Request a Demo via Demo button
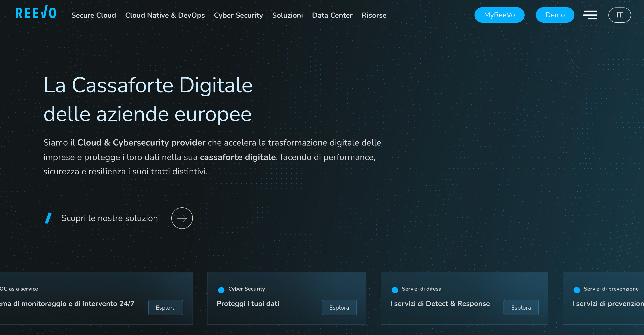The image size is (644, 335). click(x=555, y=15)
